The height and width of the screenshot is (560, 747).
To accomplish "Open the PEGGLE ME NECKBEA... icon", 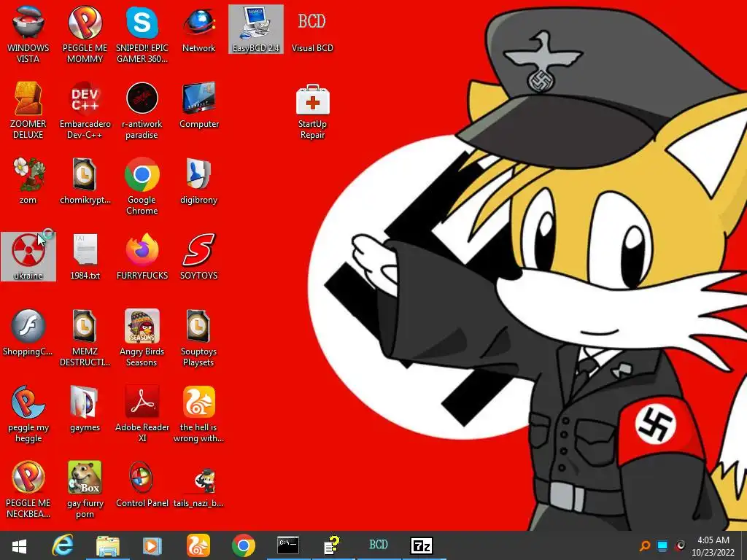I will pyautogui.click(x=28, y=489).
